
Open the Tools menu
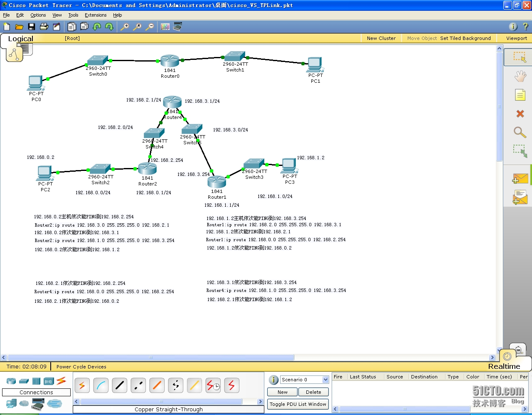coord(73,15)
